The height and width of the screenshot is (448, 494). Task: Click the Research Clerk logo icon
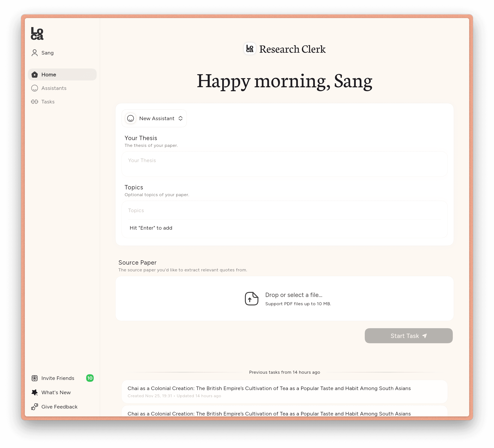click(250, 49)
